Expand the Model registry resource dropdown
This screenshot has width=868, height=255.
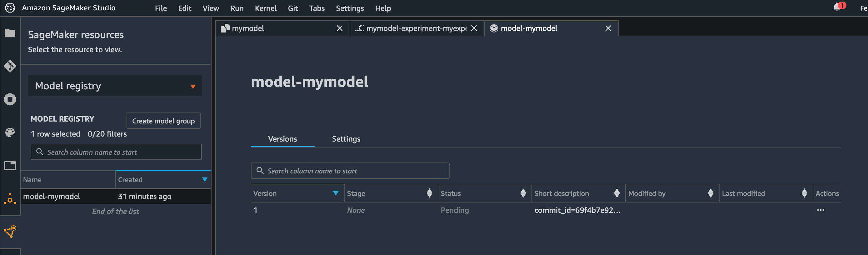coord(115,86)
